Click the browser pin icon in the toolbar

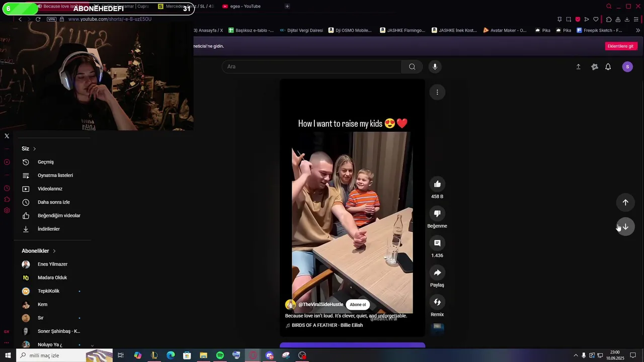click(559, 19)
